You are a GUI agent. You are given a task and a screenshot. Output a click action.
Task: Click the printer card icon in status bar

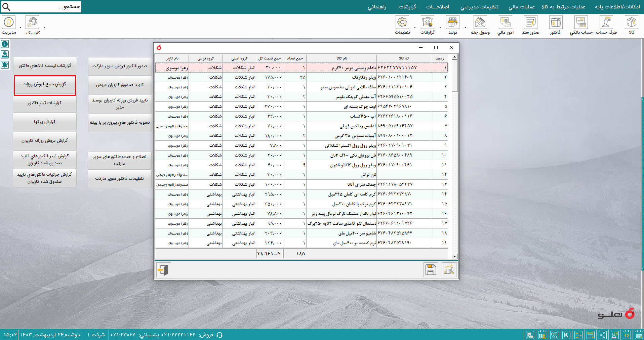pos(530,335)
